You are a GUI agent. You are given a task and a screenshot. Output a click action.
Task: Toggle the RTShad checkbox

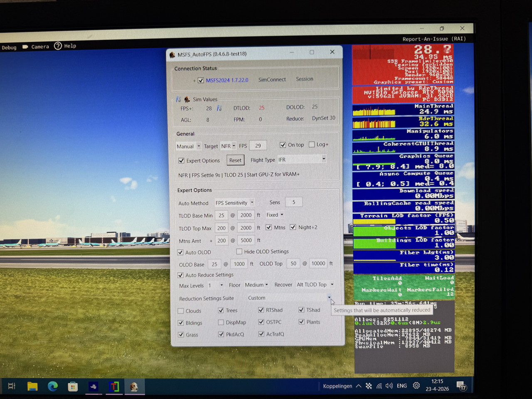pyautogui.click(x=261, y=310)
